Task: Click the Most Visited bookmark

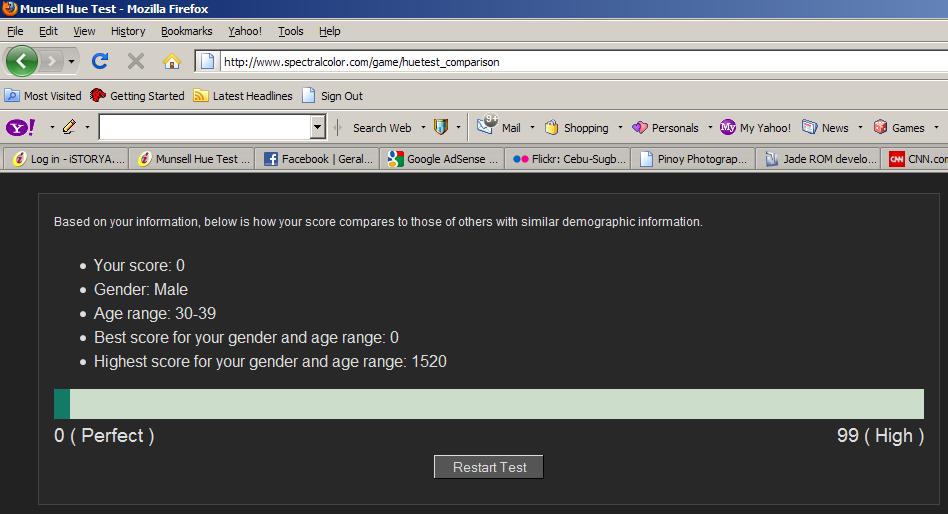Action: (43, 96)
